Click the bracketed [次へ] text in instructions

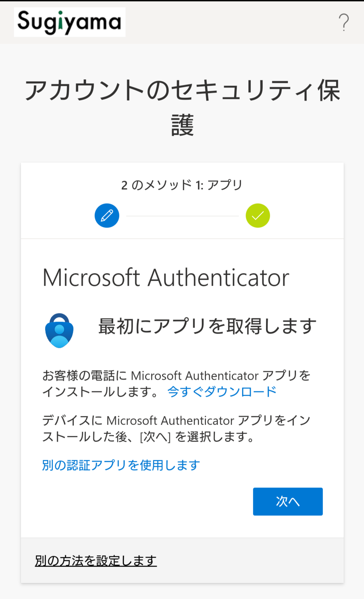pos(155,437)
